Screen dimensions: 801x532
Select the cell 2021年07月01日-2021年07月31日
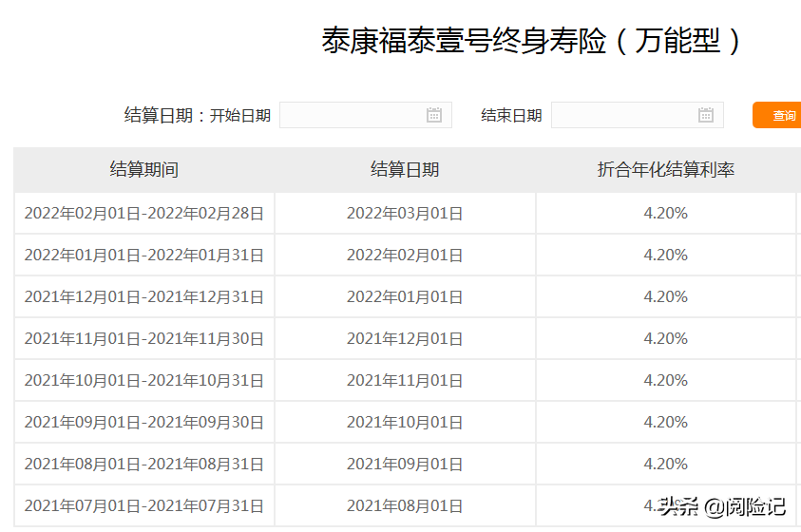click(144, 506)
